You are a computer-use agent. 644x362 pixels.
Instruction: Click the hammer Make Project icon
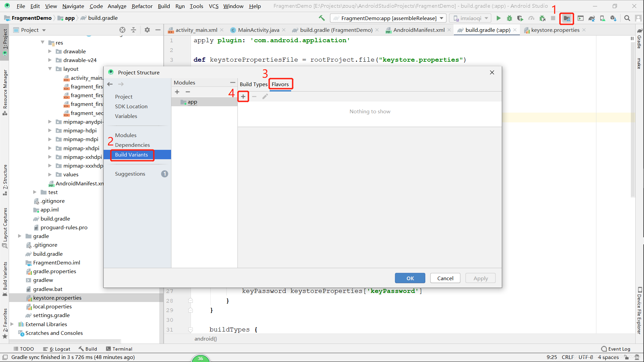click(x=322, y=18)
